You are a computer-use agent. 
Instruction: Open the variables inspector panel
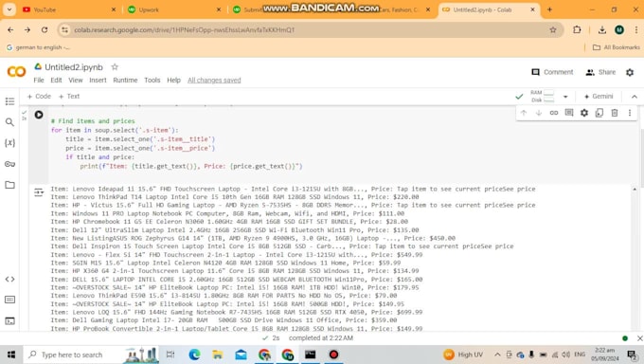tap(9, 143)
